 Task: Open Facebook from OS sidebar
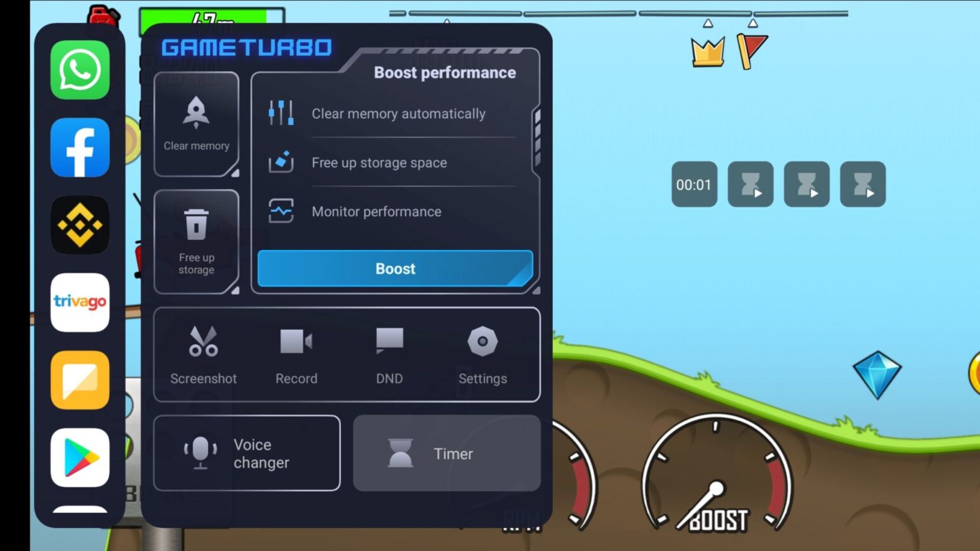pyautogui.click(x=80, y=147)
